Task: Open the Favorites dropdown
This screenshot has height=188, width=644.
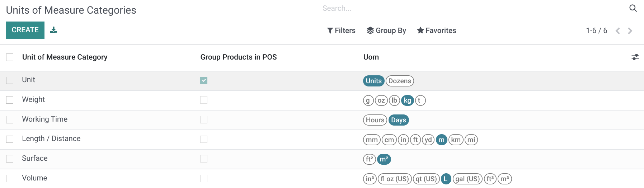Action: [x=436, y=30]
